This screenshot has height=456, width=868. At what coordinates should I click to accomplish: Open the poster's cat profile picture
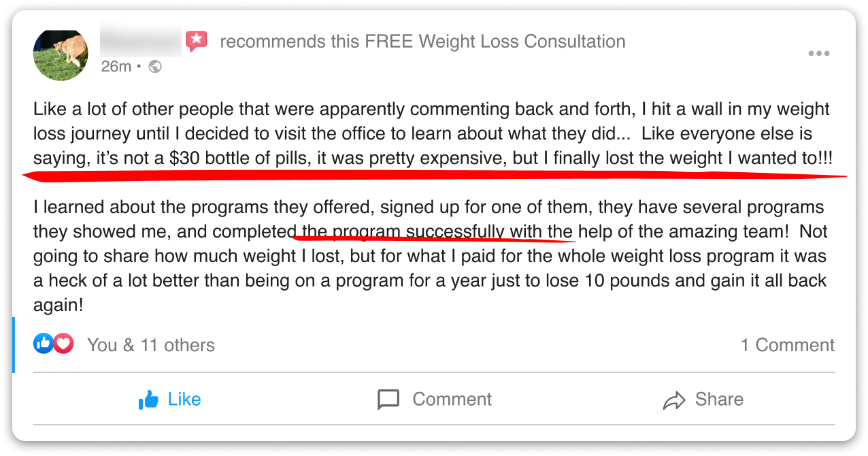tap(61, 54)
